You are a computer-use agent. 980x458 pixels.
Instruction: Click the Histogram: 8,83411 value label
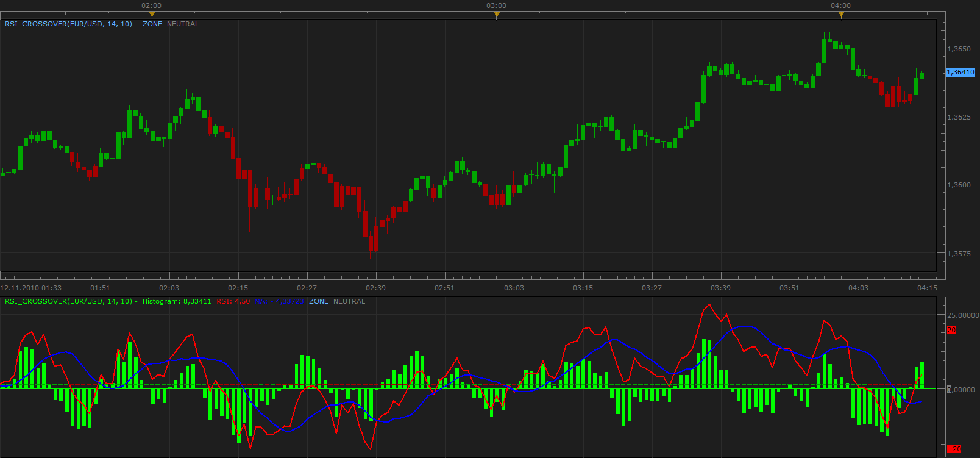177,301
